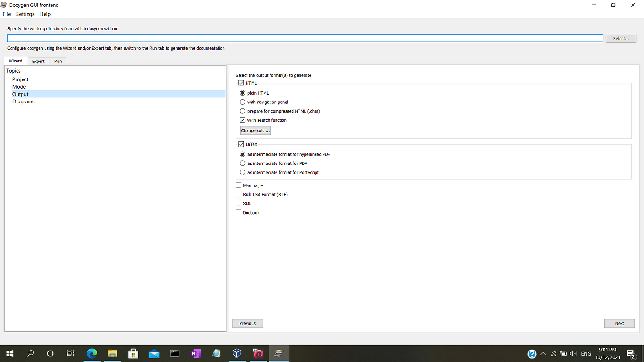Click the Previous button
The width and height of the screenshot is (644, 362).
(x=247, y=323)
